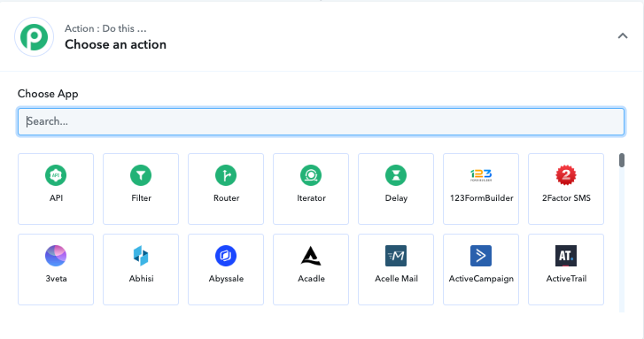Click the Abhisi label text
This screenshot has height=339, width=644.
coord(141,278)
